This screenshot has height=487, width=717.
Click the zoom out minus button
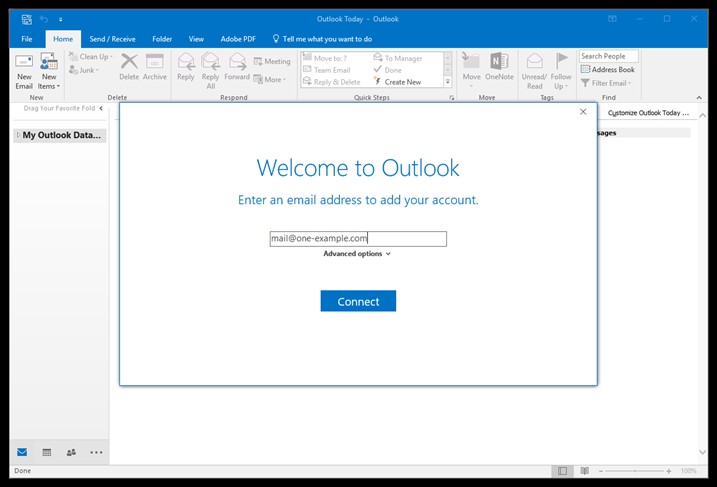click(601, 471)
